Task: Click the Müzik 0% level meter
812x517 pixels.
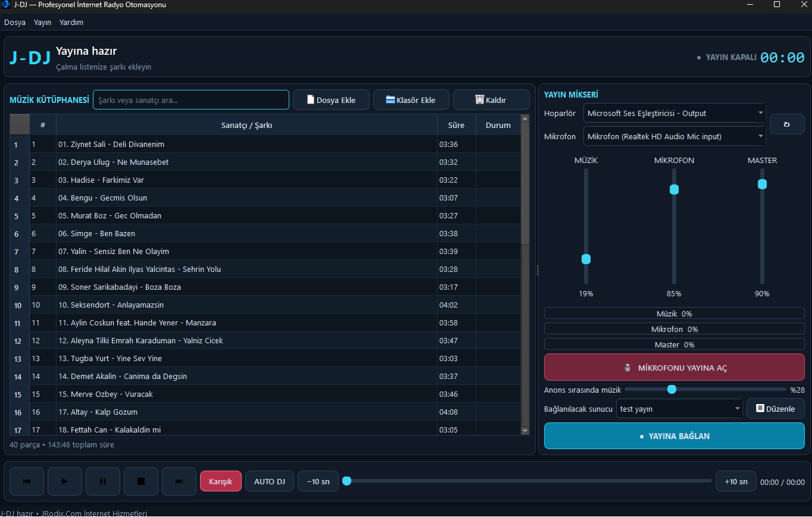Action: pos(674,314)
